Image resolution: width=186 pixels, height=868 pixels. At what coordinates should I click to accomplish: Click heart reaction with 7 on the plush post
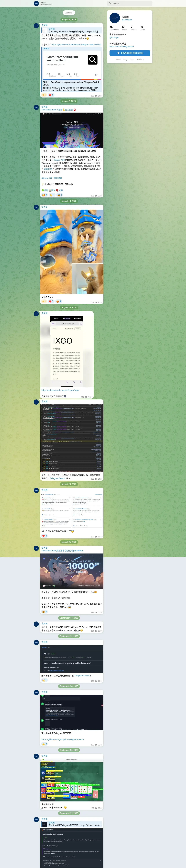pyautogui.click(x=51, y=301)
